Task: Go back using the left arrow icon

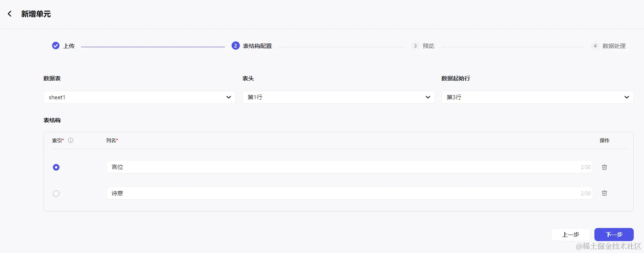Action: [9, 14]
